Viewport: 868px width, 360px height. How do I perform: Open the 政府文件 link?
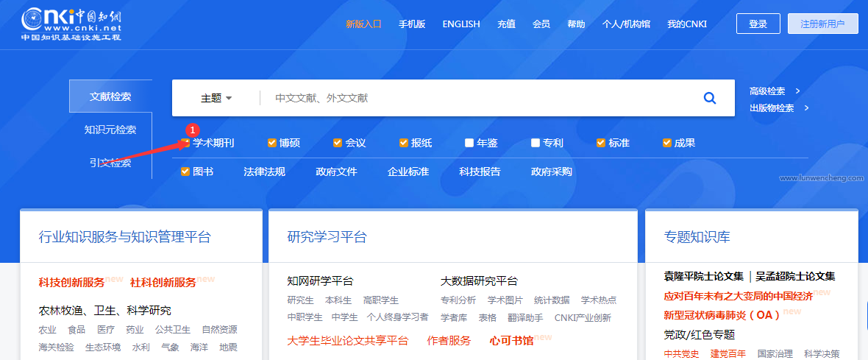(x=337, y=172)
